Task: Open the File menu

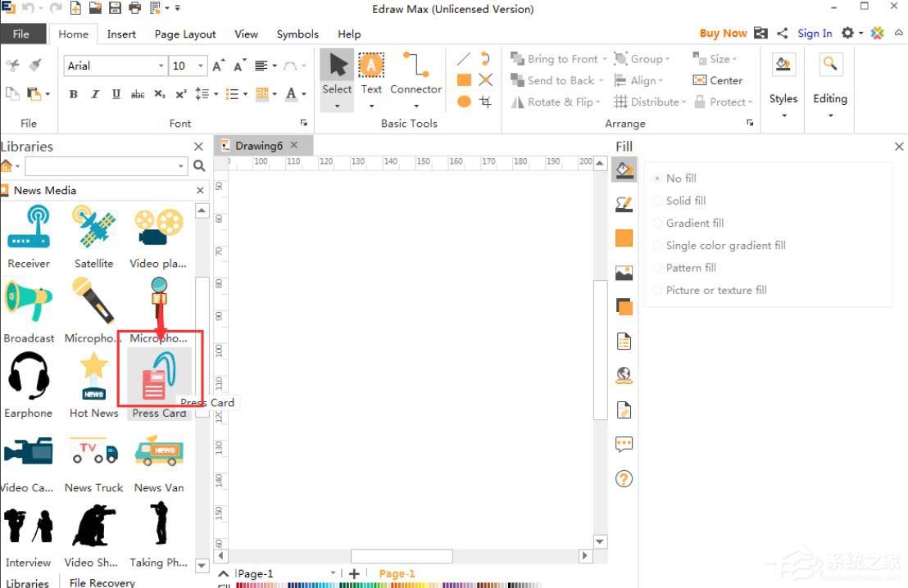Action: click(x=21, y=34)
